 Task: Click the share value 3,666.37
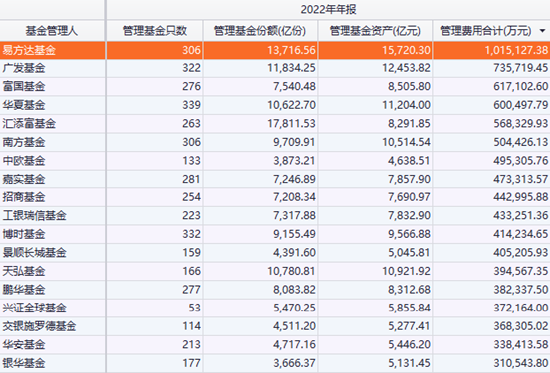pyautogui.click(x=294, y=363)
